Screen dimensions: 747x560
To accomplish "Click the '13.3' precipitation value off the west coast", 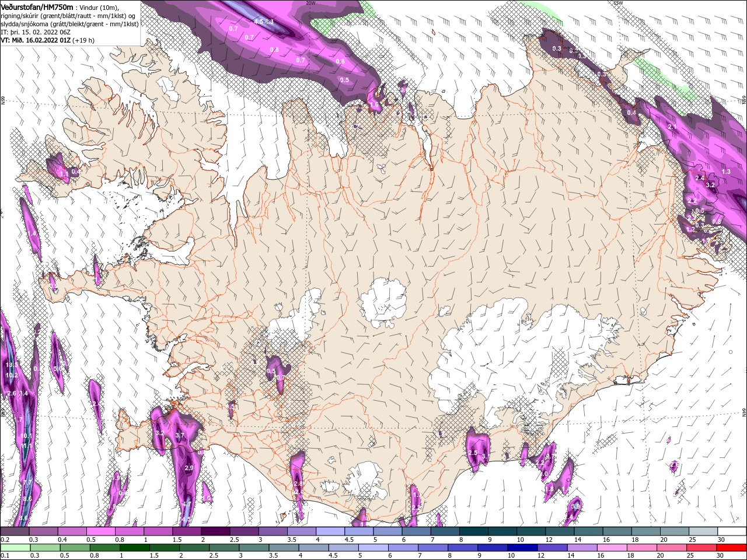I will pyautogui.click(x=11, y=365).
